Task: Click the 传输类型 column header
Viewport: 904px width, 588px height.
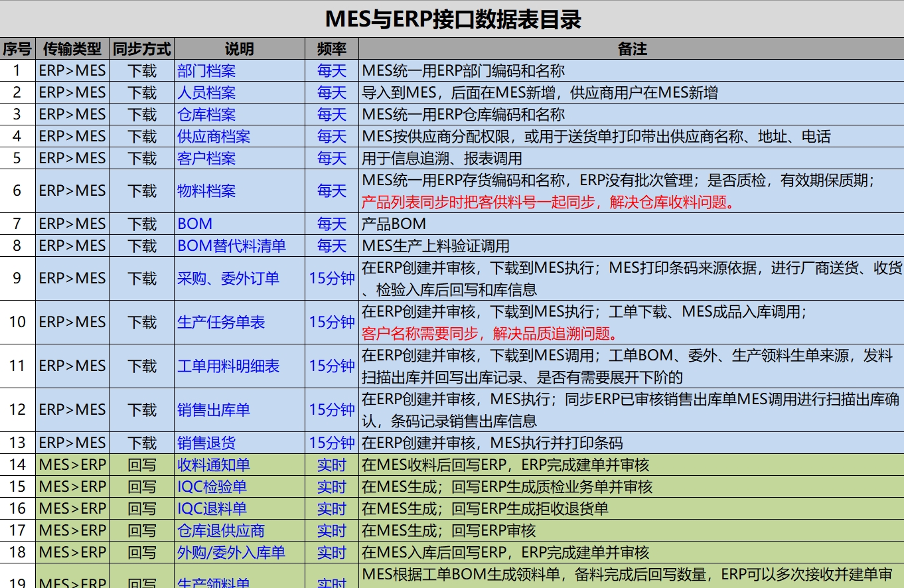Action: click(x=72, y=48)
